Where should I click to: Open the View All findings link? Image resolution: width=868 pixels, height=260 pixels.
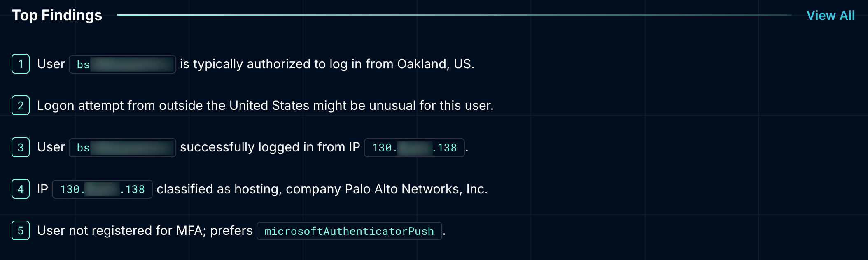point(831,16)
